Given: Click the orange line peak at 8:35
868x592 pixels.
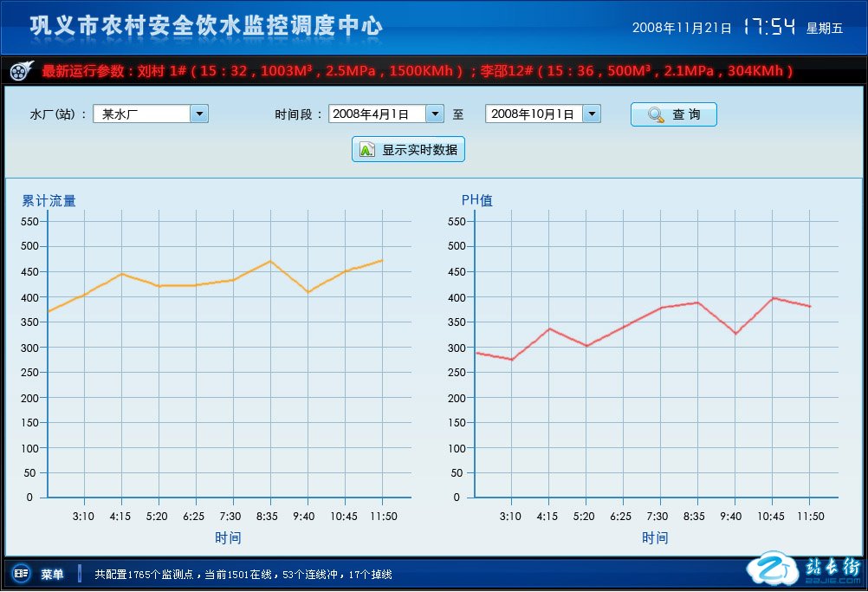Looking at the screenshot, I should point(270,261).
